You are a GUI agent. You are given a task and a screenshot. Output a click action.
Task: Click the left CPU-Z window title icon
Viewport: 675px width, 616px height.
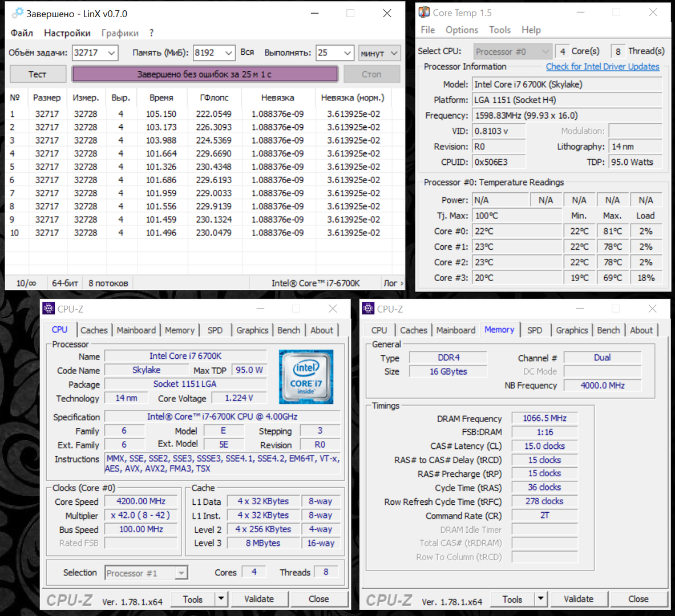click(48, 309)
